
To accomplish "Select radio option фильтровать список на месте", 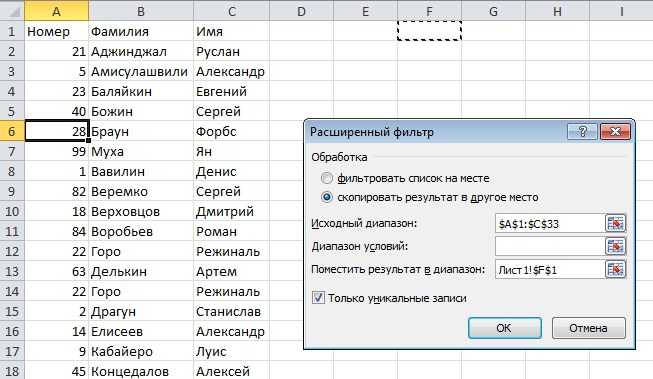I will (327, 178).
